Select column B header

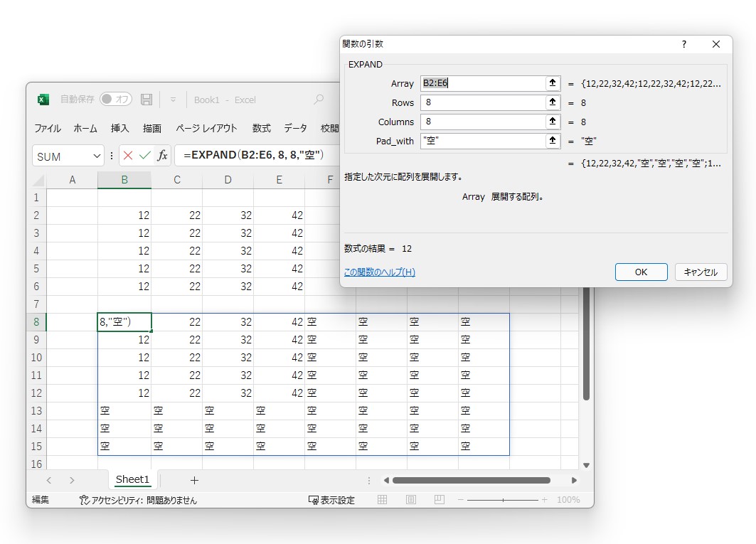click(x=124, y=180)
